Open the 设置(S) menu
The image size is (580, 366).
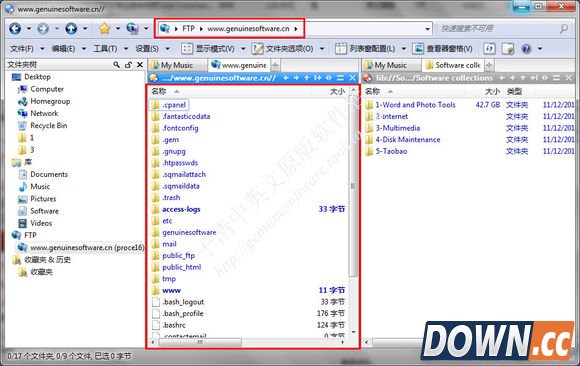coord(147,48)
